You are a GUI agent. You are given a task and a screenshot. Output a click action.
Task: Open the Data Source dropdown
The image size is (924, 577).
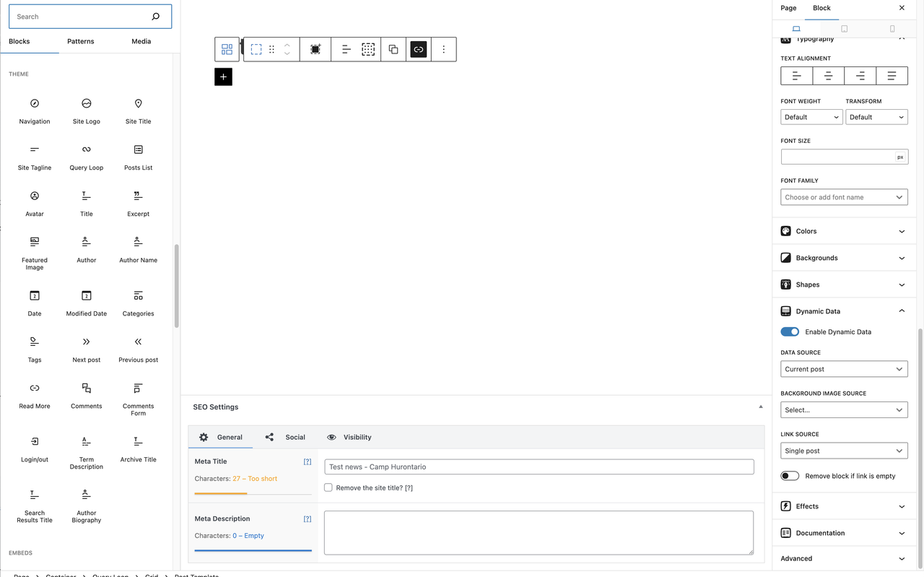pyautogui.click(x=845, y=369)
